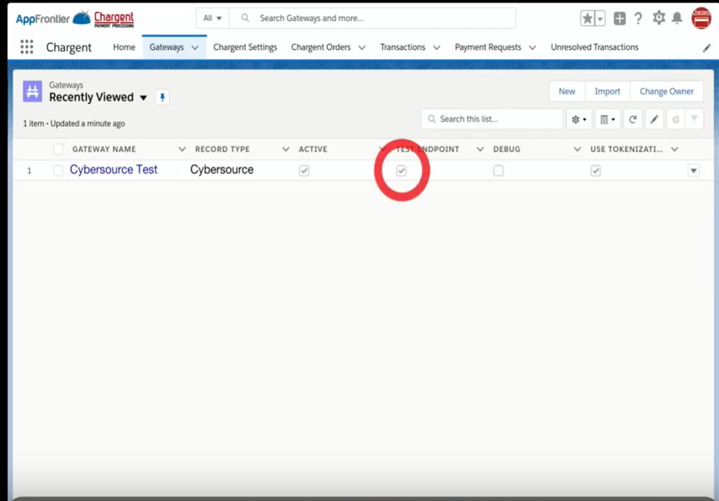Sort by the Record Type column header
719x501 pixels.
pos(222,149)
